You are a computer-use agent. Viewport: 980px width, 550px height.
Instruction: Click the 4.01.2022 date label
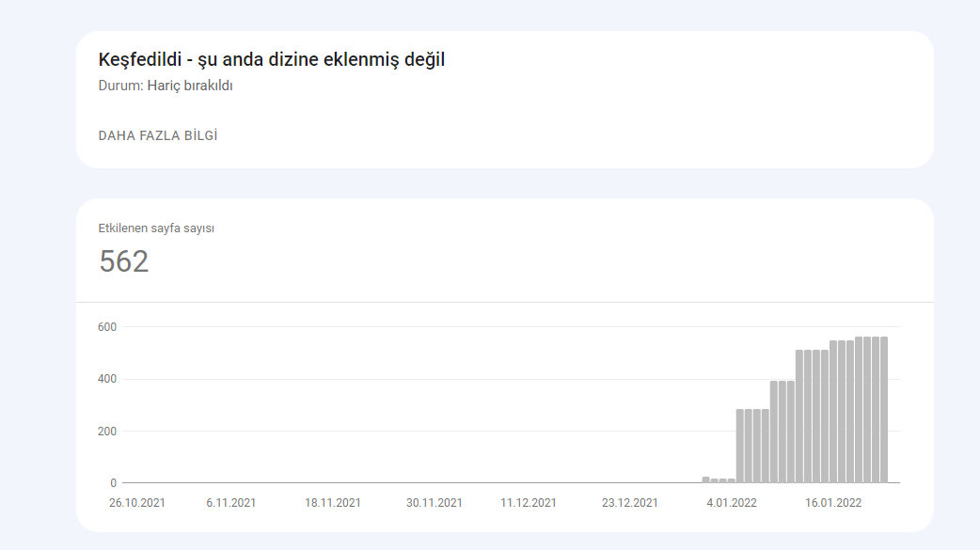(732, 502)
